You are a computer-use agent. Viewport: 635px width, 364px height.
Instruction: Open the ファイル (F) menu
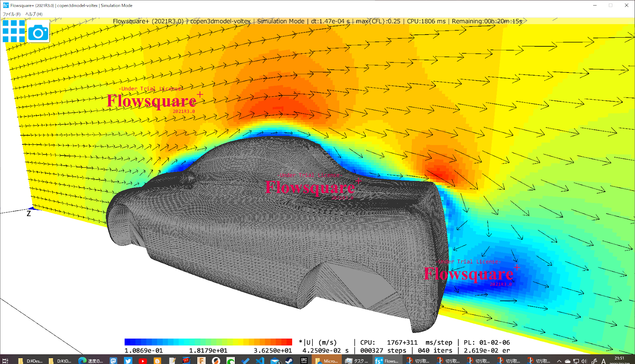tap(12, 14)
